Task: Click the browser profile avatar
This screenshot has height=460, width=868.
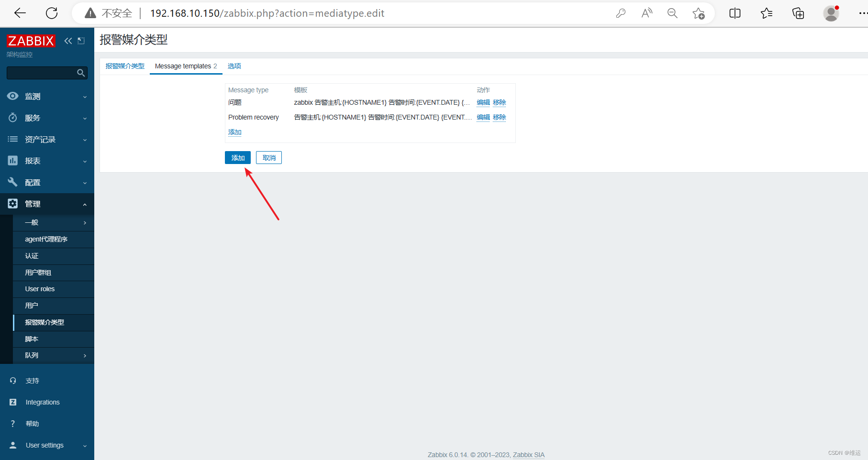Action: (831, 13)
